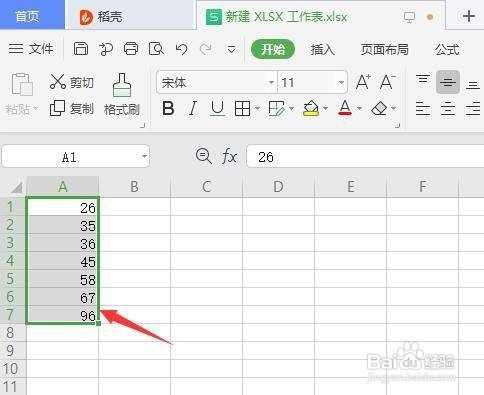Image resolution: width=484 pixels, height=395 pixels.
Task: Expand the borders dropdown arrow
Action: (257, 108)
